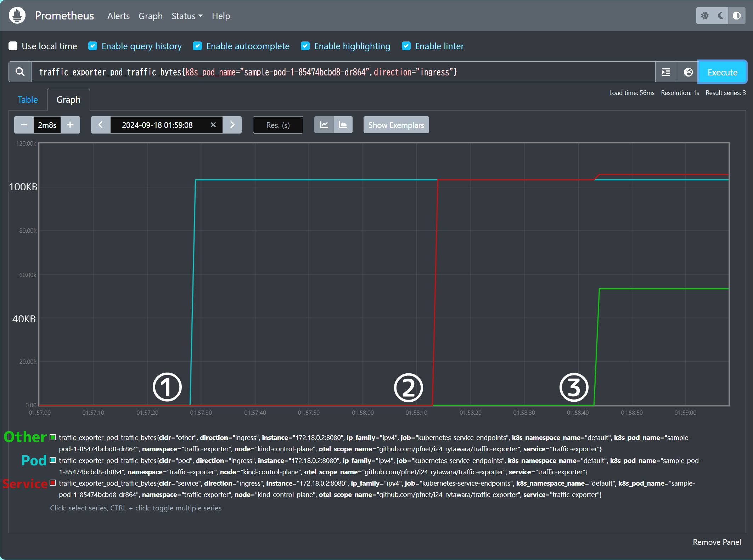Click the Prometheus flame logo
This screenshot has height=560, width=753.
[x=17, y=16]
